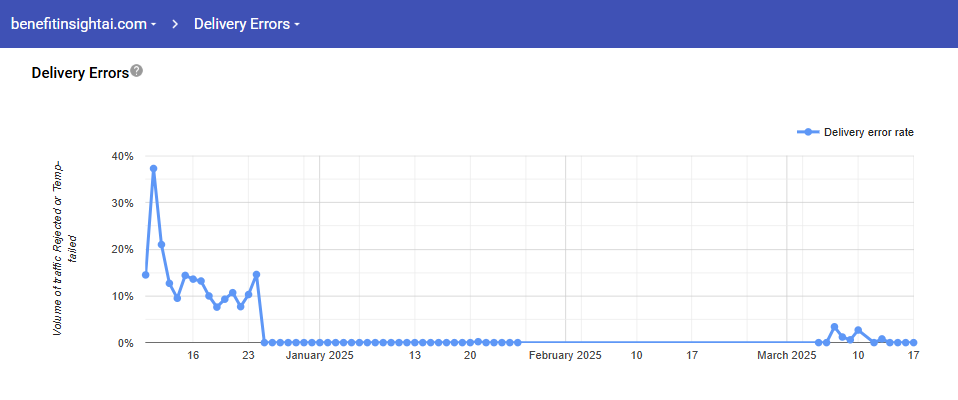Click the January 2025 axis label

point(319,355)
